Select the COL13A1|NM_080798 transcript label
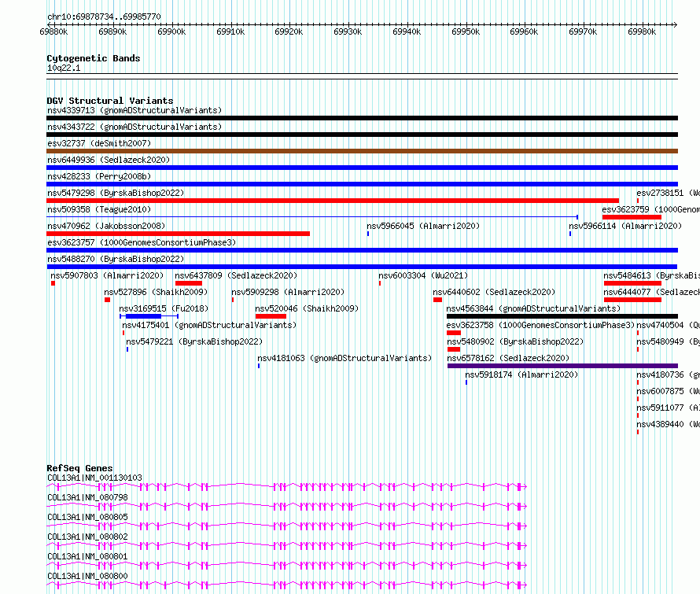Image resolution: width=700 pixels, height=594 pixels. pyautogui.click(x=87, y=497)
